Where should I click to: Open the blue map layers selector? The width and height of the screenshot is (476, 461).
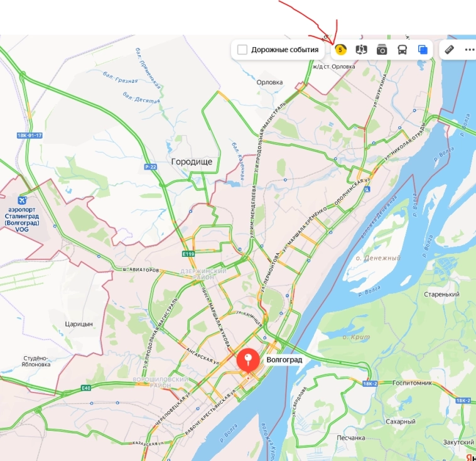click(423, 50)
